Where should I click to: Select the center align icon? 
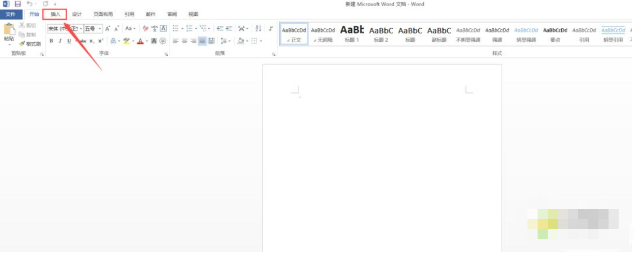(184, 41)
